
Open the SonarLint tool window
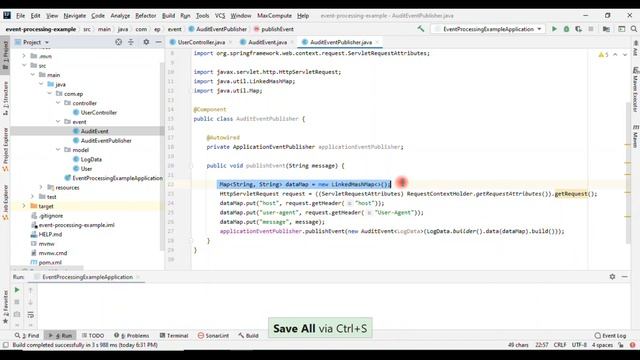point(213,336)
